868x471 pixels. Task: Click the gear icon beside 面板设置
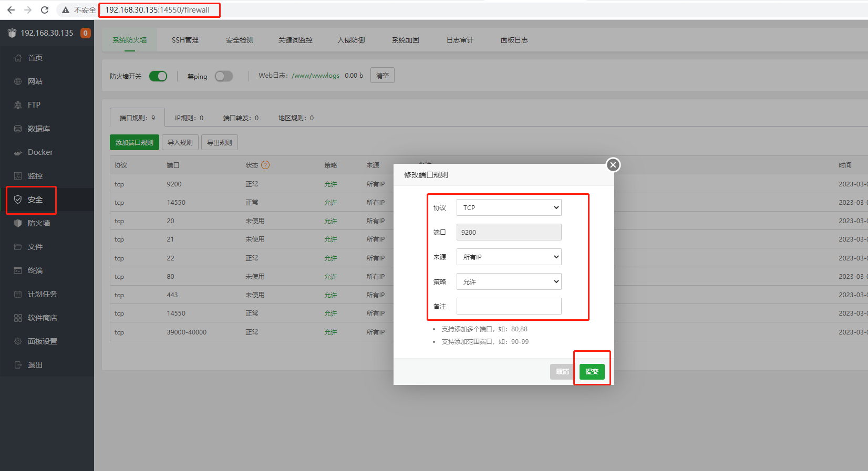point(18,341)
